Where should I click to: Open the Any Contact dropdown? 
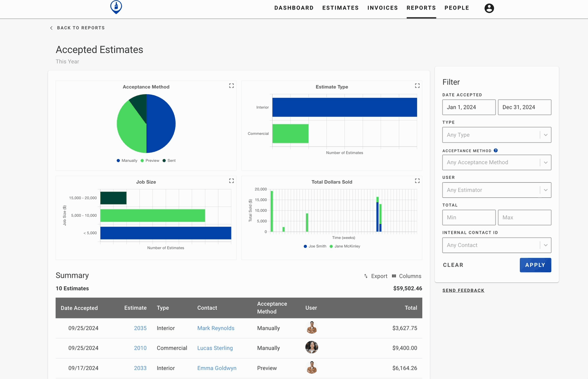coord(497,245)
